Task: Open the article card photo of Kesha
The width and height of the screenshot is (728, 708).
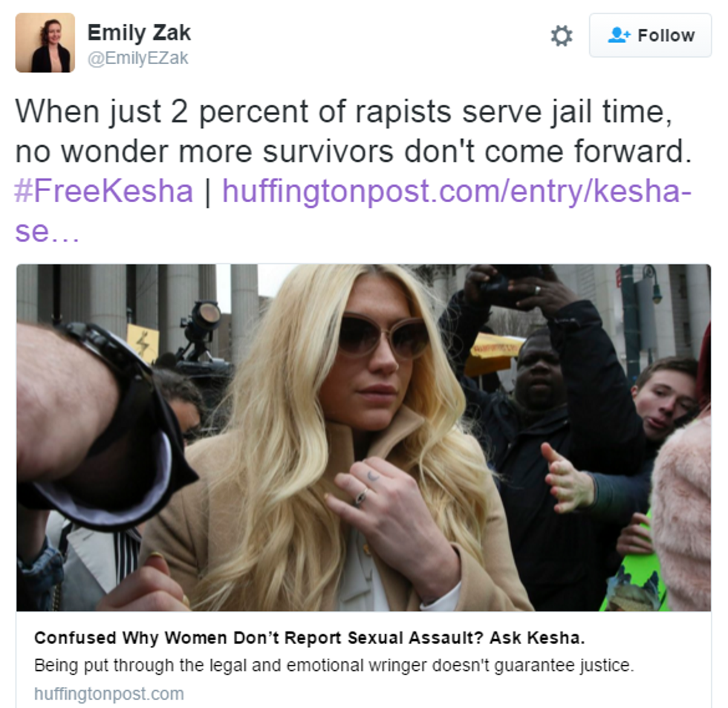Action: point(363,438)
